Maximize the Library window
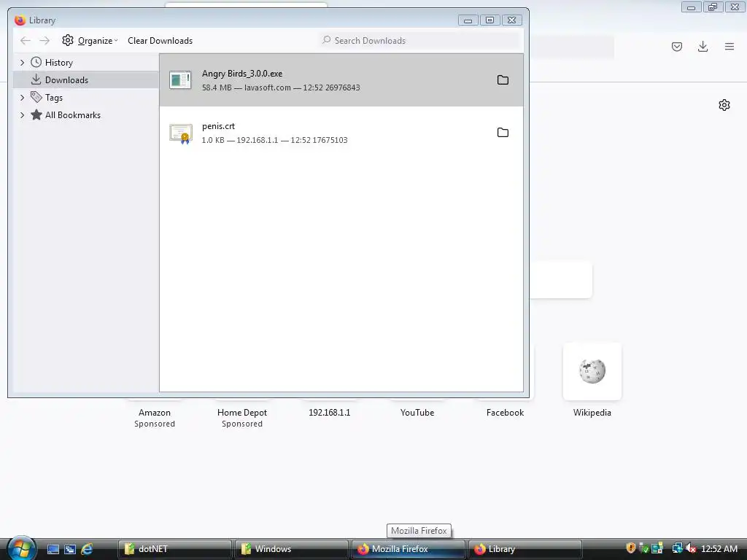Image resolution: width=747 pixels, height=560 pixels. tap(489, 20)
